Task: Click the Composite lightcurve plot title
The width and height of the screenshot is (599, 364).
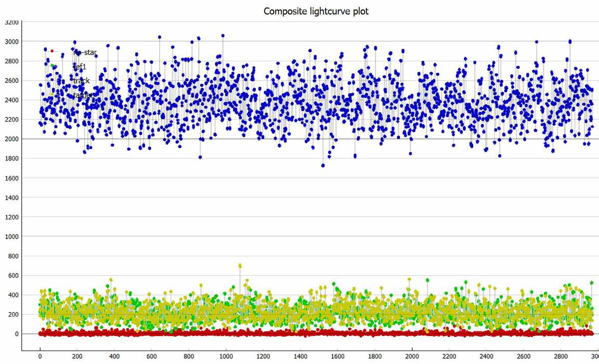Action: tap(316, 11)
